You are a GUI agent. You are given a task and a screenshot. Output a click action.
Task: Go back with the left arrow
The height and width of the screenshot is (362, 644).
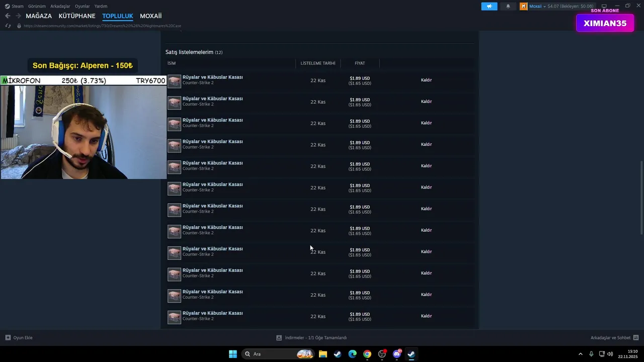(8, 16)
